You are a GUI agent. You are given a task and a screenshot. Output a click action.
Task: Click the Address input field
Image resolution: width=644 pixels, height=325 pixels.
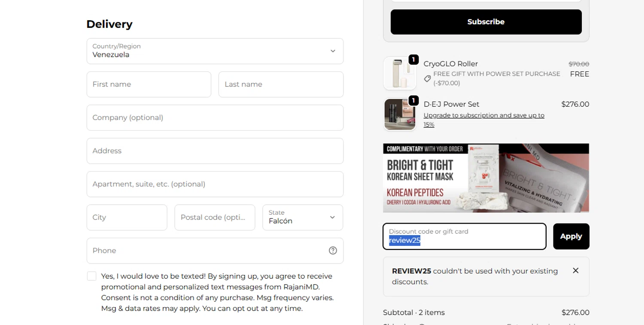tap(215, 151)
